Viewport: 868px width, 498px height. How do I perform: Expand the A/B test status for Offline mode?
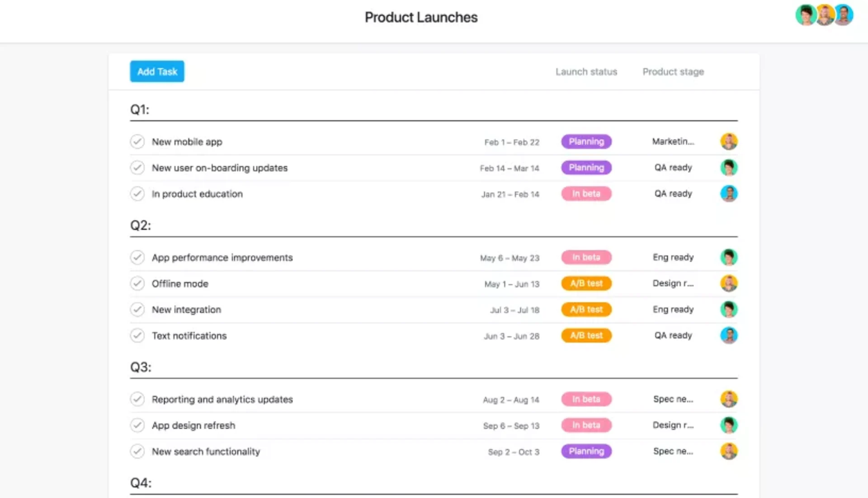point(587,283)
